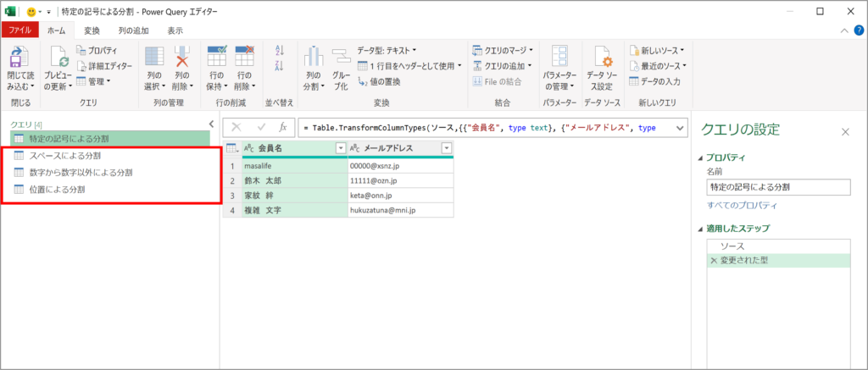Click the table corner menu icon

tap(232, 147)
